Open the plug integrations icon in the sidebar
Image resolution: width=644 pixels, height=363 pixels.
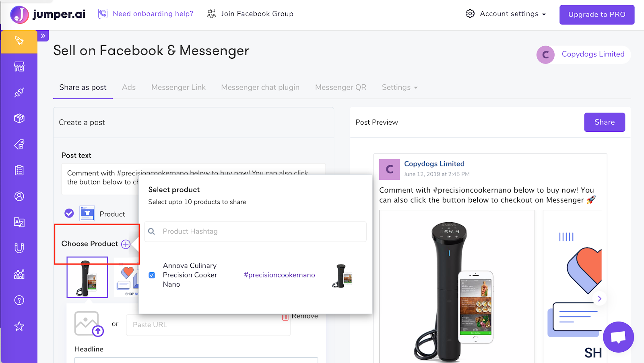pyautogui.click(x=19, y=92)
